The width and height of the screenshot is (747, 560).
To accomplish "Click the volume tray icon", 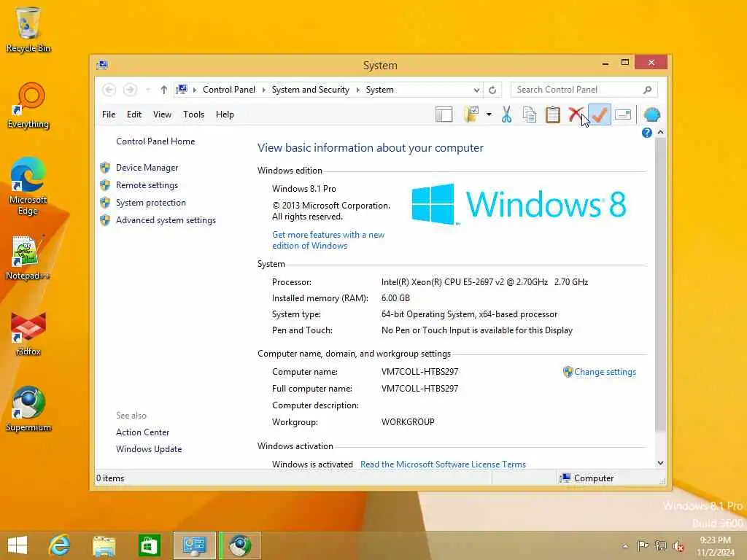I will [678, 545].
